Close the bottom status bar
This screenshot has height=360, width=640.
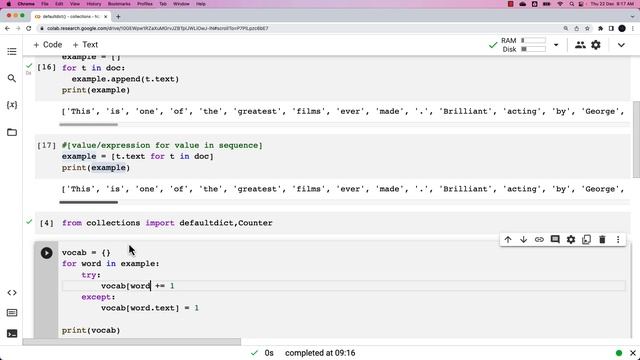click(633, 353)
